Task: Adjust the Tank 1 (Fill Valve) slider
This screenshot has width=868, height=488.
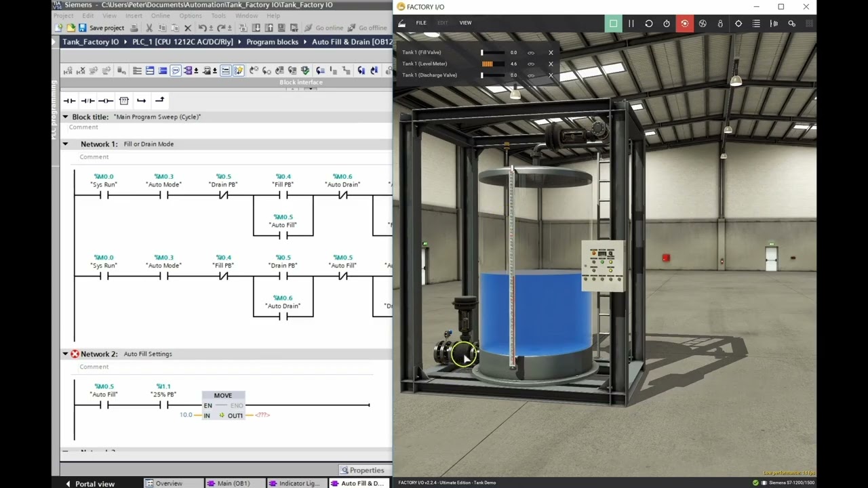Action: coord(493,52)
